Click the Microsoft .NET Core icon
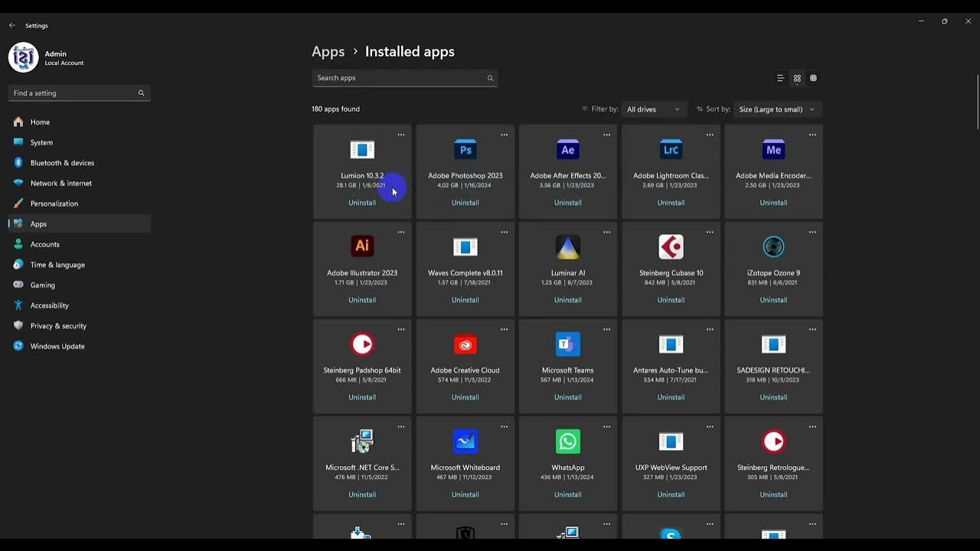The width and height of the screenshot is (980, 551). pos(362,442)
